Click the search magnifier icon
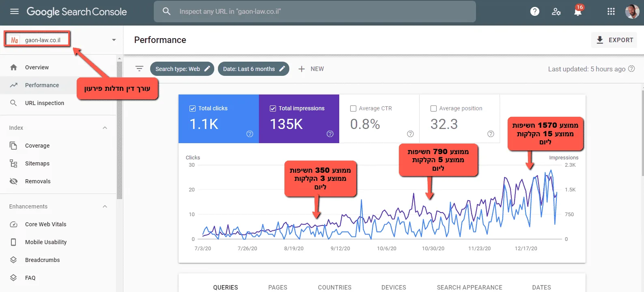644x292 pixels. pos(166,11)
